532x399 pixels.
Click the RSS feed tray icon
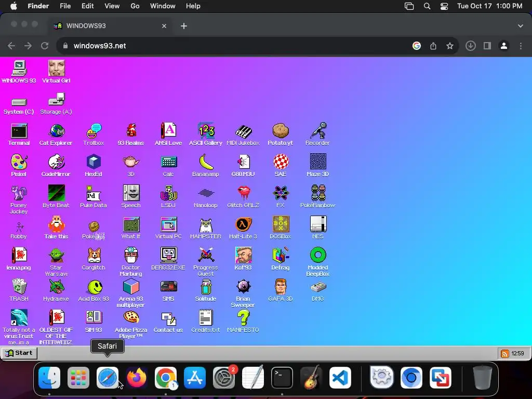[x=504, y=353]
